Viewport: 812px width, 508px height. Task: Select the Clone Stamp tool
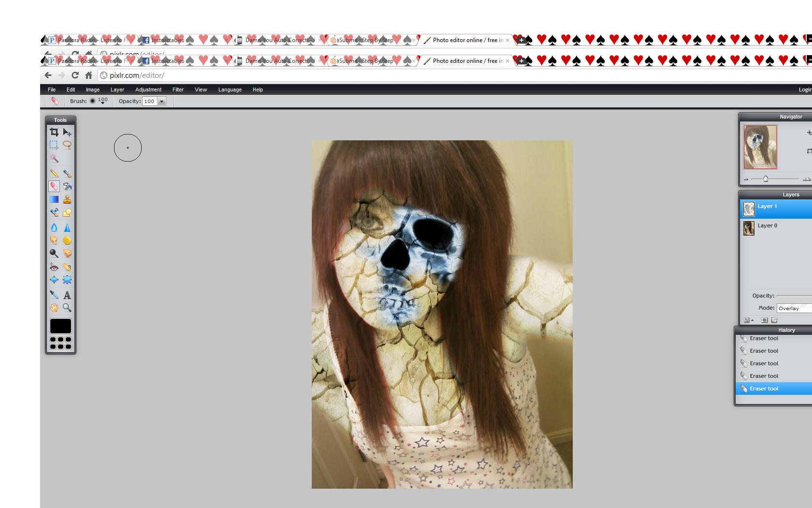coord(67,199)
